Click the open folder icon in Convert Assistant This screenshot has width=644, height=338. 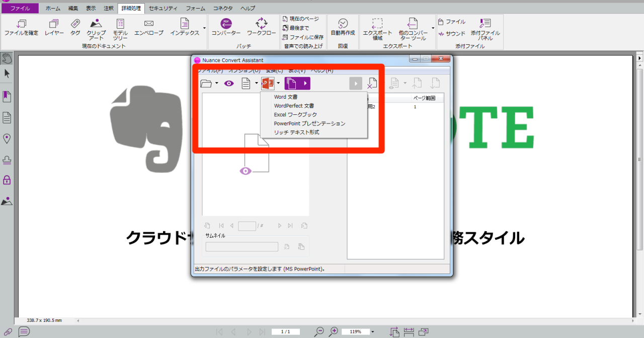[x=206, y=83]
